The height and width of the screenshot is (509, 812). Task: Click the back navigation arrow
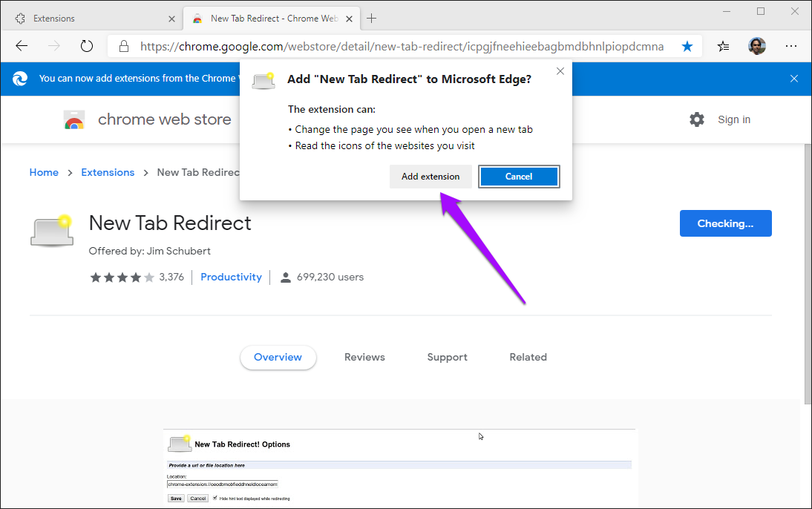tap(21, 45)
